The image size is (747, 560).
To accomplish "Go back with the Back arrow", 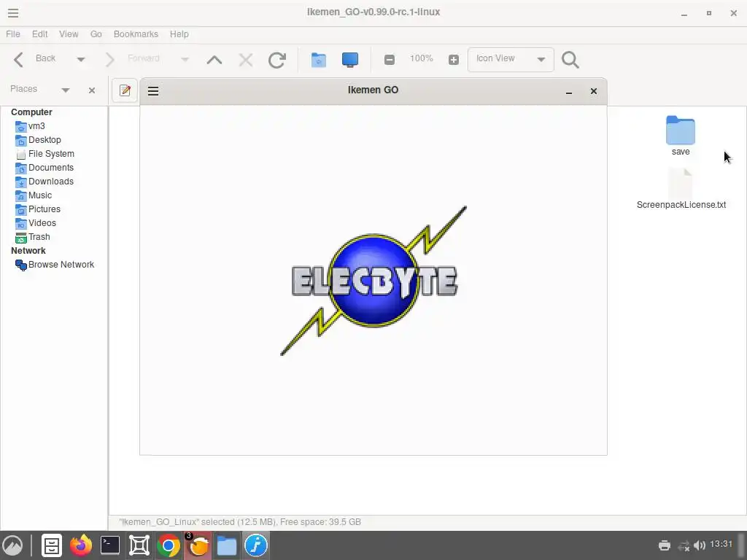I will (19, 60).
